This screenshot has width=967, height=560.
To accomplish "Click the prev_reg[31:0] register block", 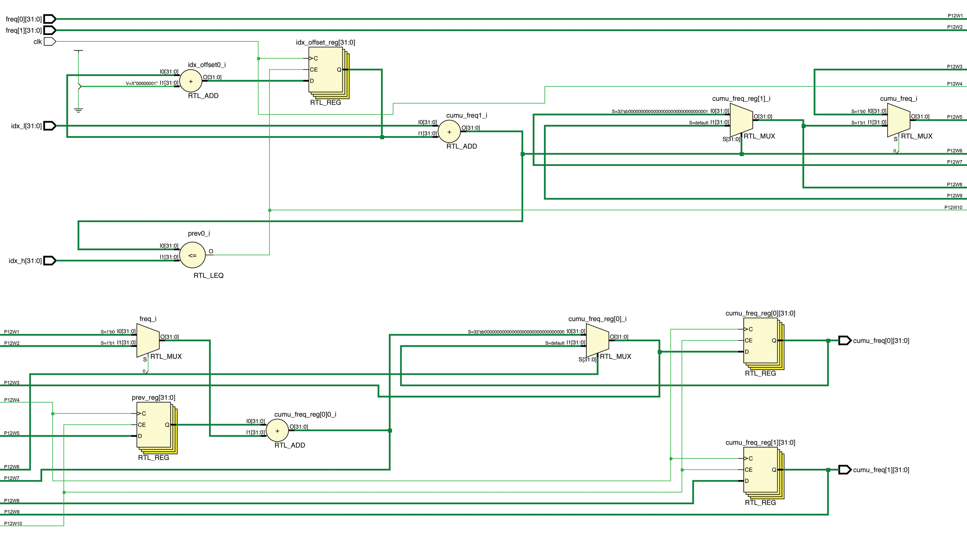I will tap(154, 425).
